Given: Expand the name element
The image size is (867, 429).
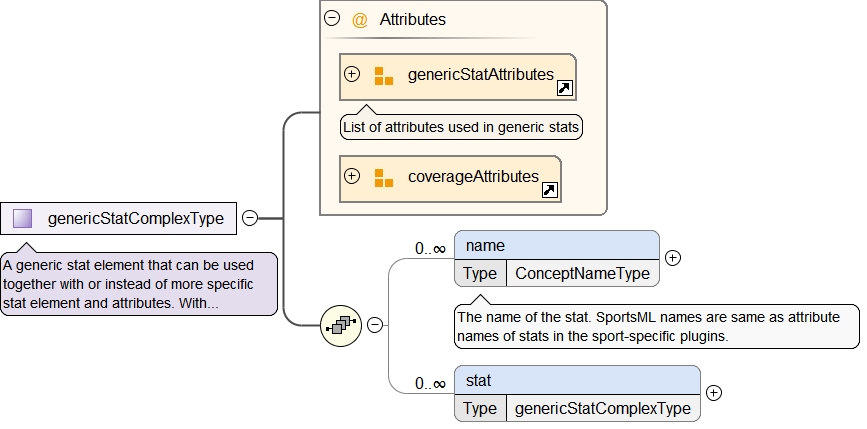Looking at the screenshot, I should click(673, 258).
